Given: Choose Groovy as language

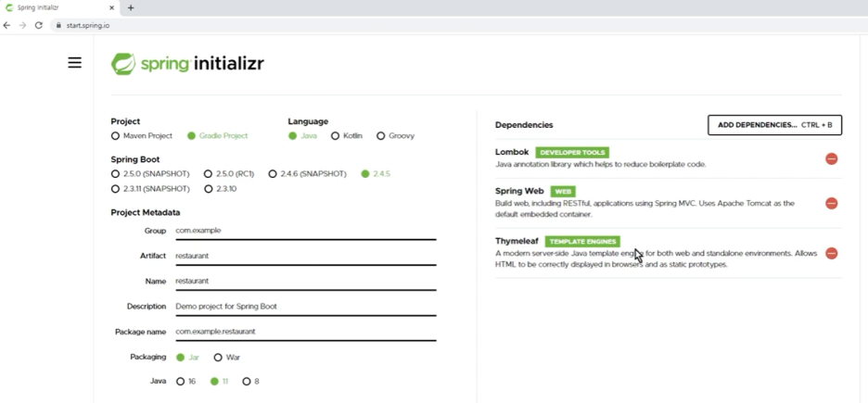Looking at the screenshot, I should pyautogui.click(x=395, y=135).
